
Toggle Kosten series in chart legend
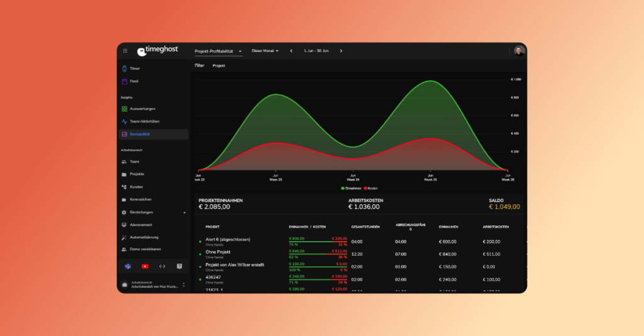pos(371,188)
